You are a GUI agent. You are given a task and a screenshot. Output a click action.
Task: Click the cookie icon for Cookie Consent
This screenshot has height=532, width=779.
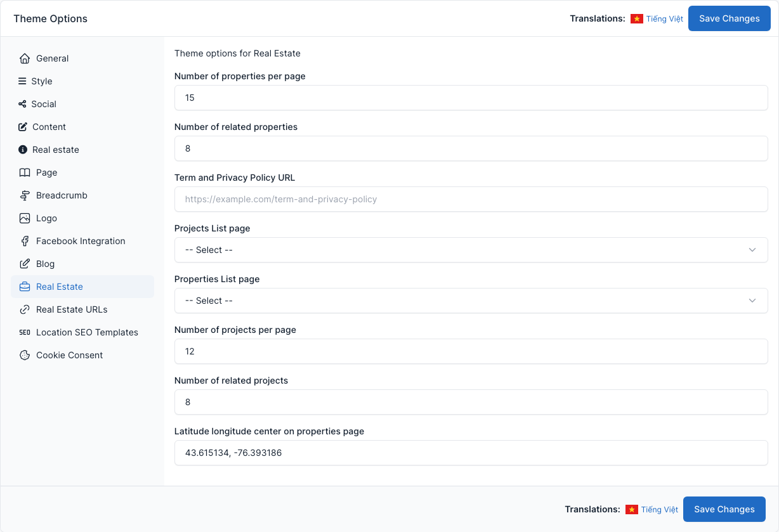tap(25, 355)
